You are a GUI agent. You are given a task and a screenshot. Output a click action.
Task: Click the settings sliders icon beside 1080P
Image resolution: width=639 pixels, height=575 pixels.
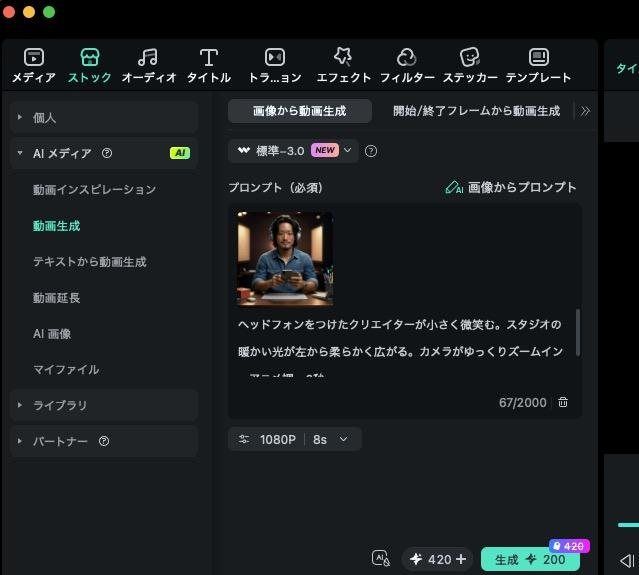(244, 439)
